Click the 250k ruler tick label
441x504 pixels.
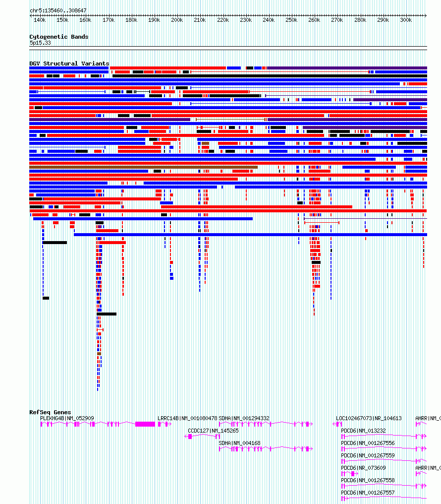click(291, 20)
